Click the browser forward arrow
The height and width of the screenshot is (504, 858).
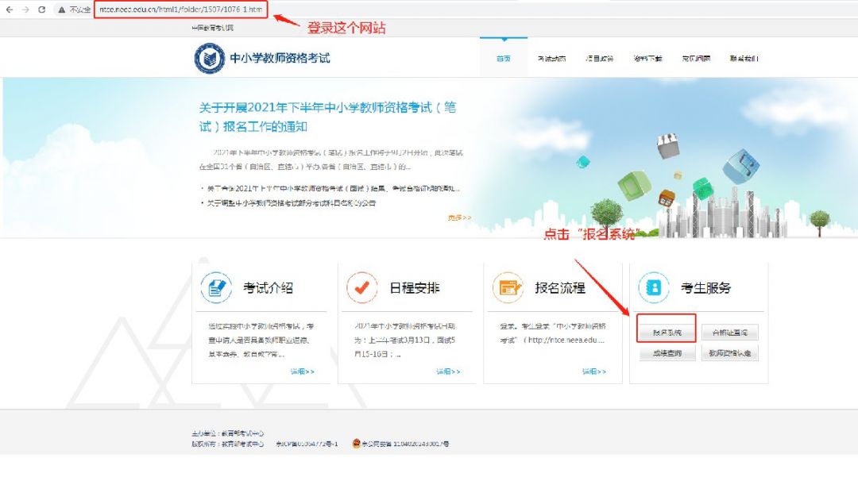click(25, 10)
